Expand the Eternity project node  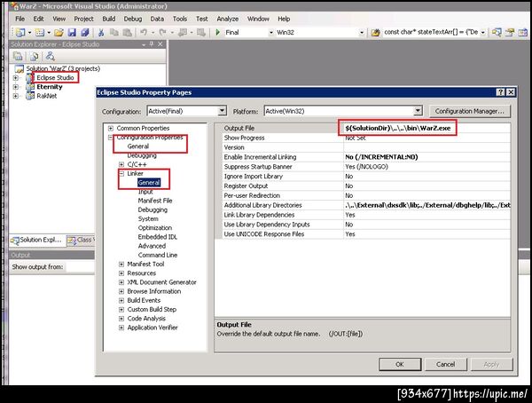[16, 87]
